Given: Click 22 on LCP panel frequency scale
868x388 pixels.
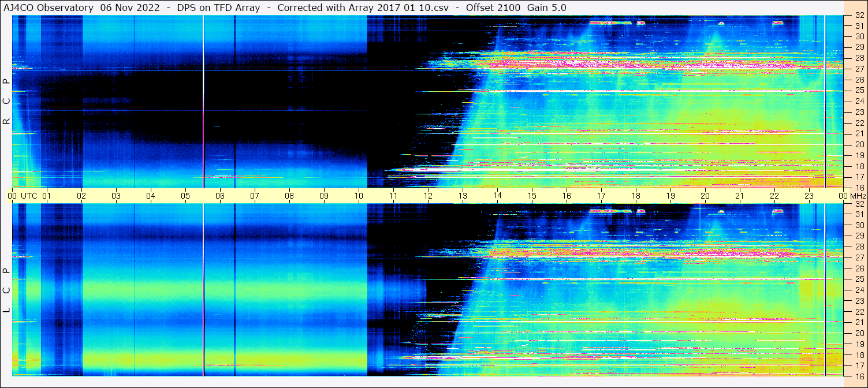Looking at the screenshot, I should point(859,312).
